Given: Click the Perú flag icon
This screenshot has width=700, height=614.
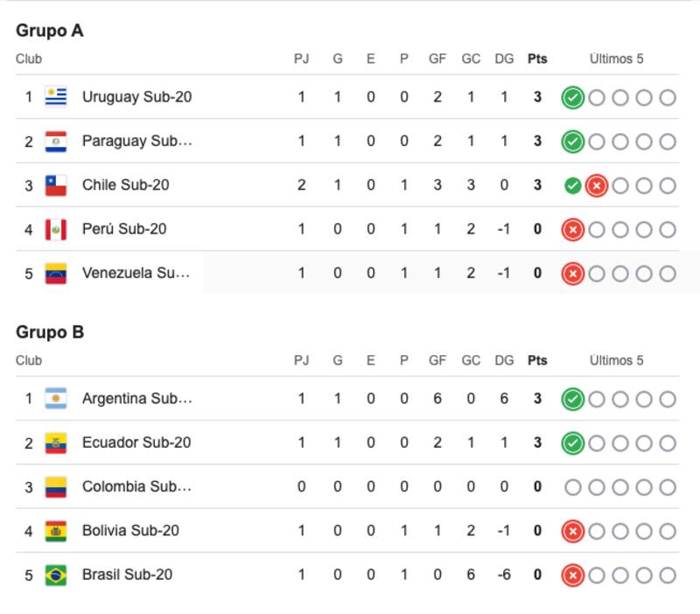Looking at the screenshot, I should pos(56,229).
